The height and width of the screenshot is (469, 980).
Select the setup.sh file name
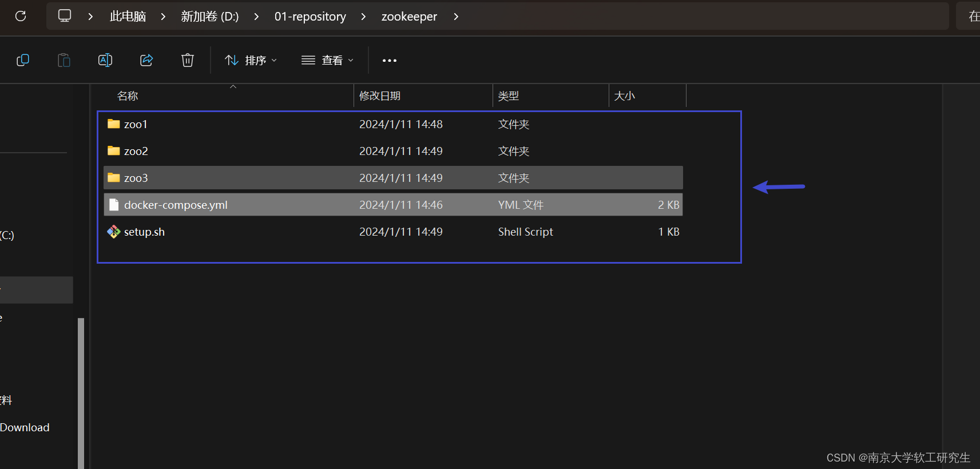pyautogui.click(x=144, y=232)
